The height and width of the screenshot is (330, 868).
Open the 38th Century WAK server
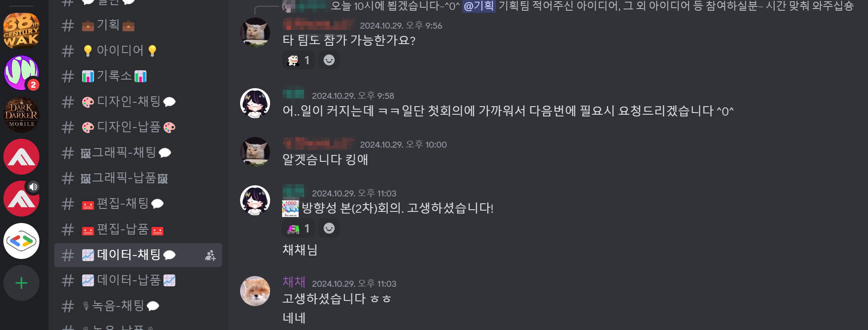click(x=21, y=30)
